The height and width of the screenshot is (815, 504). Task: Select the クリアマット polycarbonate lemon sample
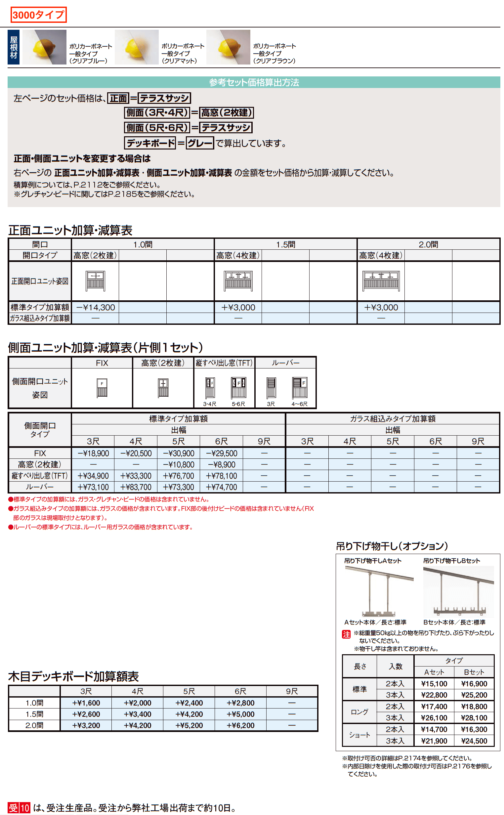pyautogui.click(x=137, y=47)
